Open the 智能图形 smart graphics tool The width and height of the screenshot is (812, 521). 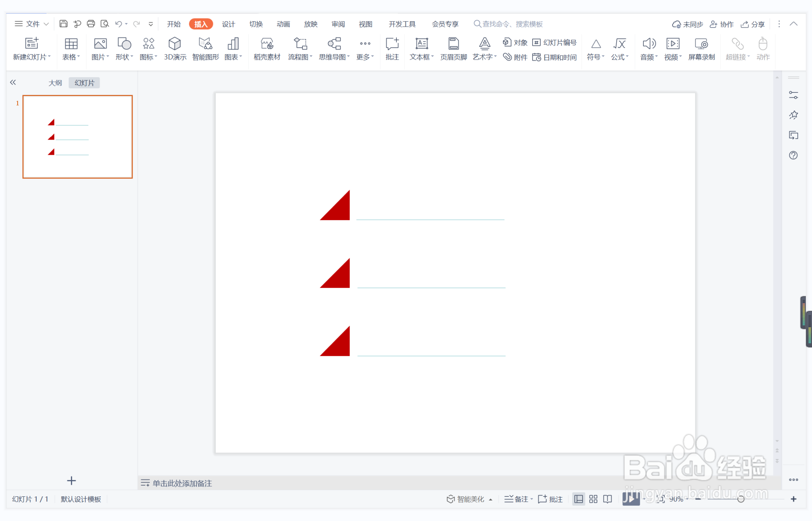205,44
